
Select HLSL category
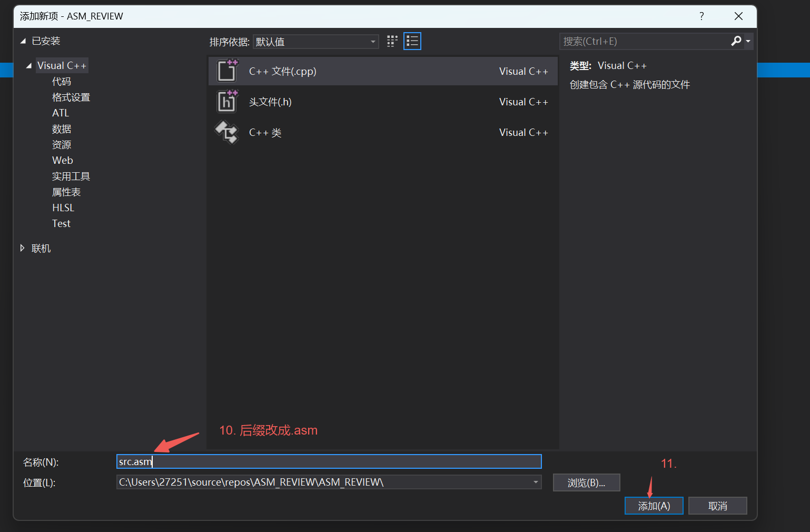63,208
